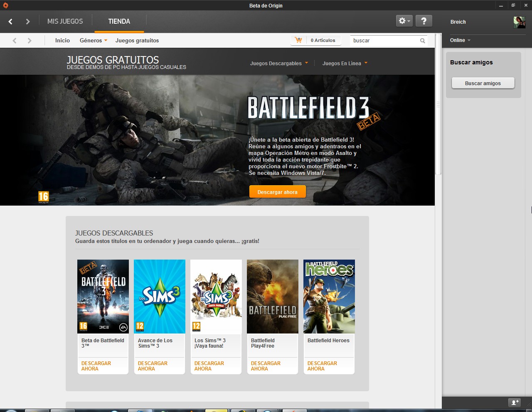Click the store page vertical scrollbar
Viewport: 532px width, 412px height.
point(438,104)
